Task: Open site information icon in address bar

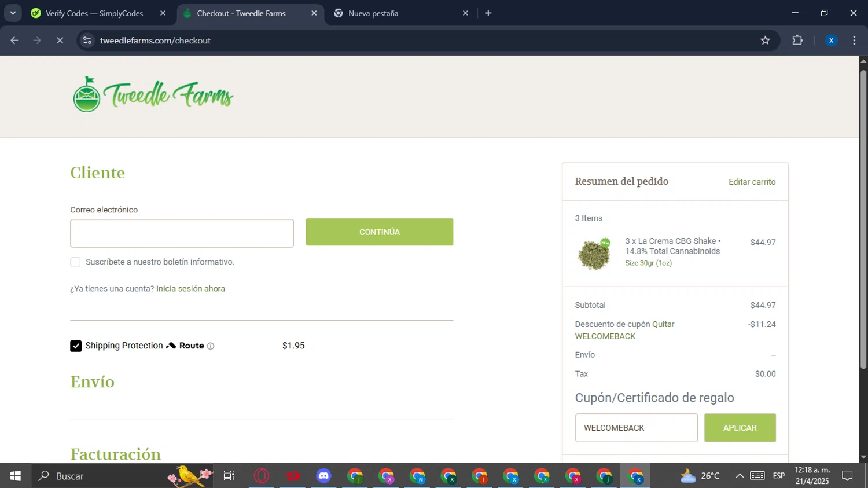Action: [87, 41]
